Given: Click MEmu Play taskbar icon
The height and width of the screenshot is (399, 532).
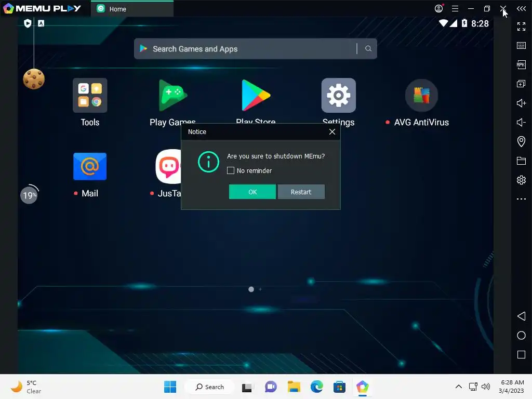Looking at the screenshot, I should [x=362, y=387].
